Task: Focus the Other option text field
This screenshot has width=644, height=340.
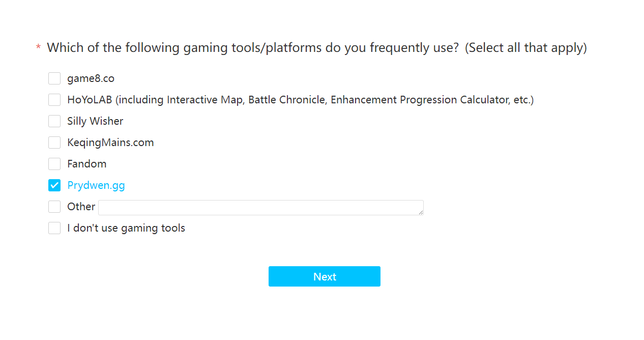Action: pos(261,208)
